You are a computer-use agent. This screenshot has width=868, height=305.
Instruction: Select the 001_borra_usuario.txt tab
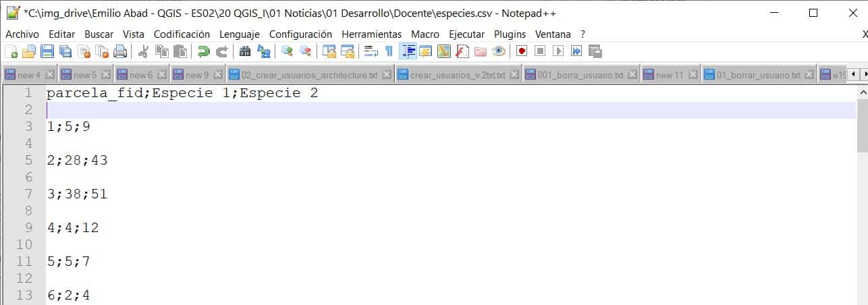(x=580, y=75)
